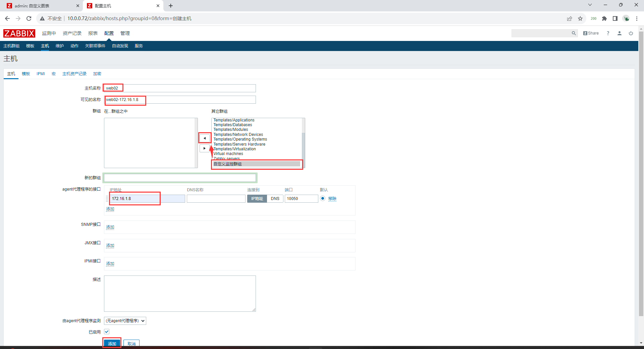Click the not-secure warning icon
The width and height of the screenshot is (644, 349).
click(42, 18)
